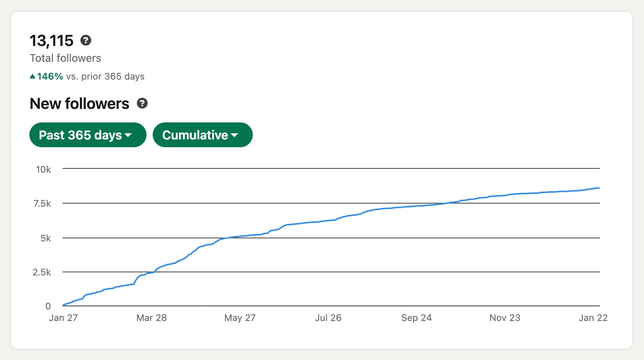
Task: Click the Sep 24 x-axis label
Action: pos(416,318)
